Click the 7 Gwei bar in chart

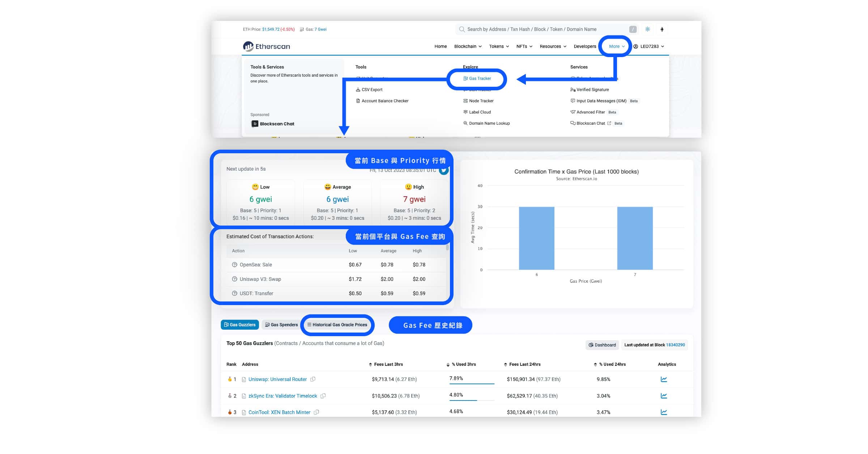tap(635, 238)
